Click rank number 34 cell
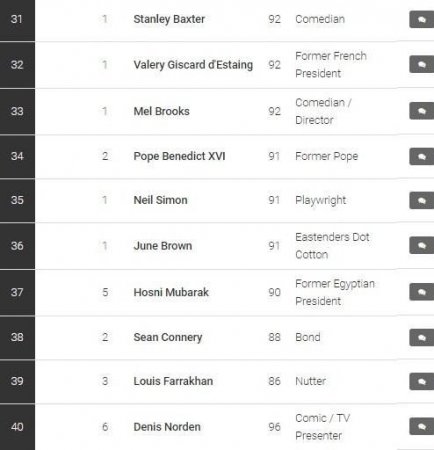The height and width of the screenshot is (450, 434). [x=17, y=156]
